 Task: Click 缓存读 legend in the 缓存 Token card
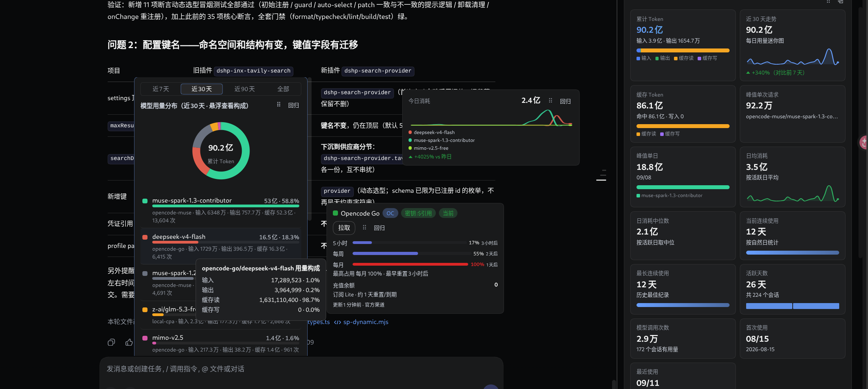tap(646, 134)
